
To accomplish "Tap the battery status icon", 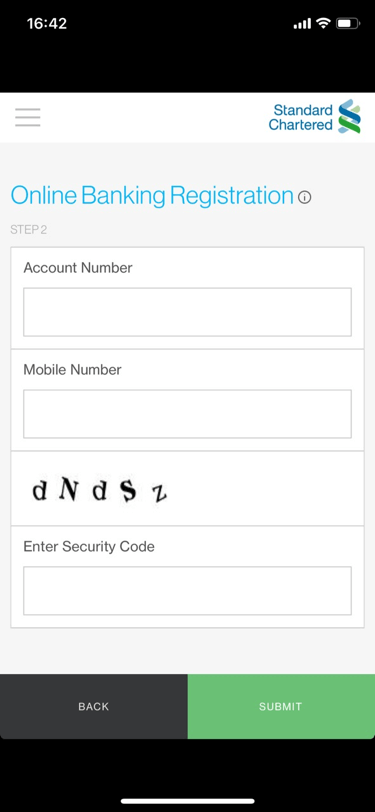I will (347, 23).
